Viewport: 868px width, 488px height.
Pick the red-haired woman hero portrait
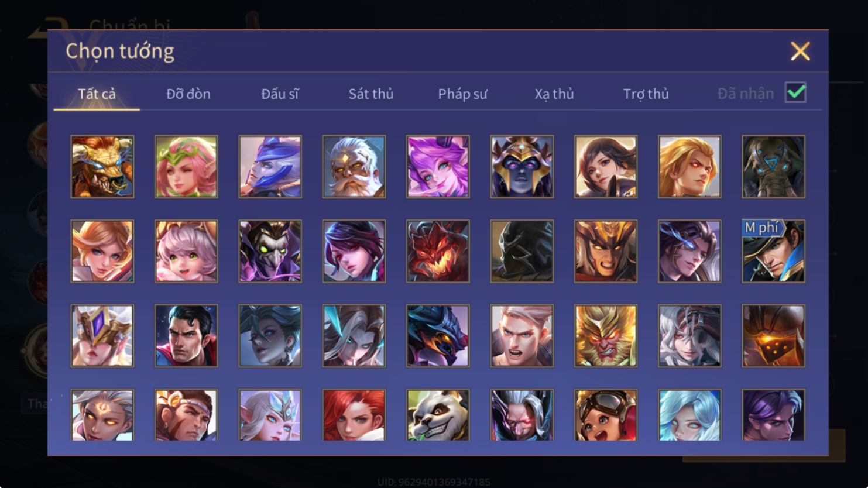click(x=354, y=415)
